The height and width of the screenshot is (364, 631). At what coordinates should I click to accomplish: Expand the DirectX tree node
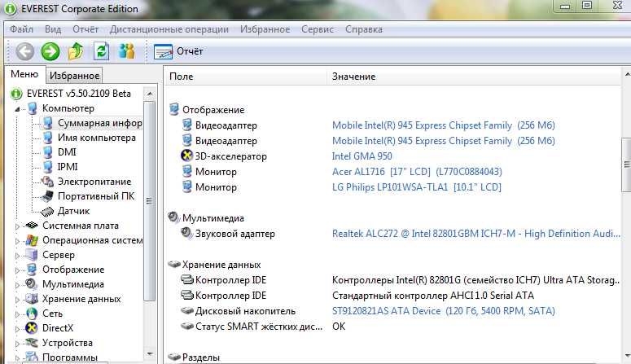(17, 328)
